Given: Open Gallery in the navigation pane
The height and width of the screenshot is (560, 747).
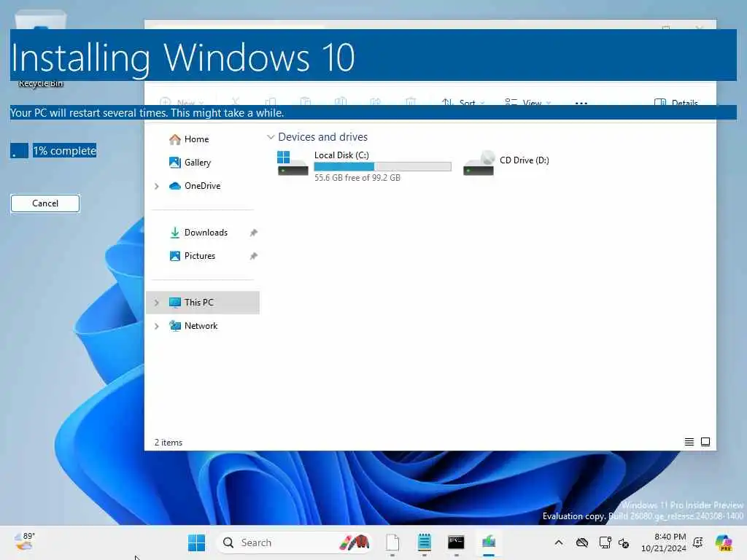Looking at the screenshot, I should click(x=190, y=163).
